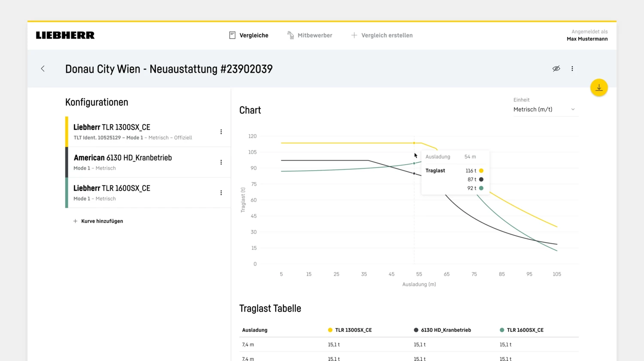Click the yellow download button
The image size is (644, 361).
[x=599, y=88]
